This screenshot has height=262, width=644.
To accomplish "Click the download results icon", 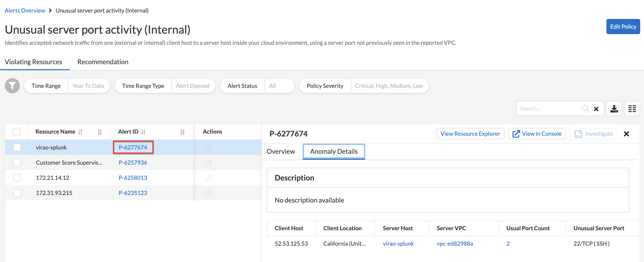I will (x=614, y=109).
